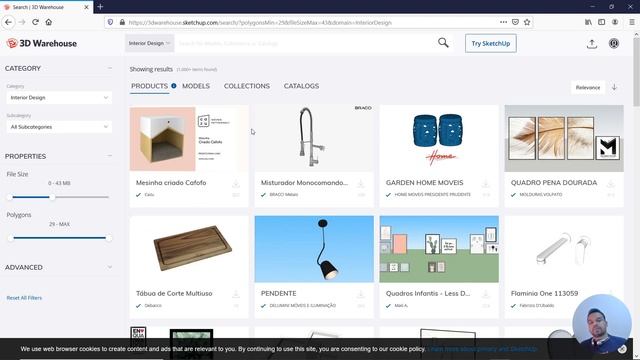Click the Pocket save icon
Image resolution: width=640 pixels, height=360 pixels.
pyautogui.click(x=515, y=22)
